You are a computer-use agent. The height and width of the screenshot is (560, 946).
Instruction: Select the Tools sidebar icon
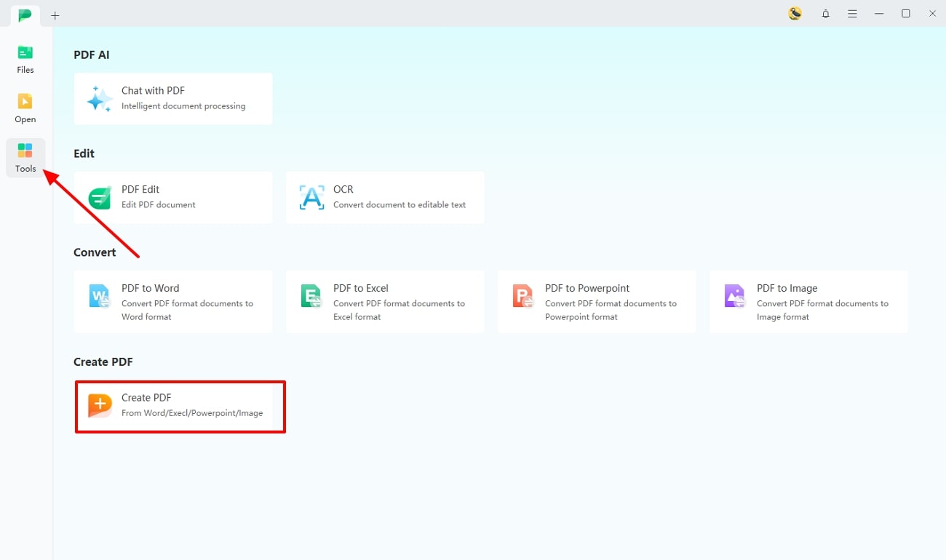[25, 151]
